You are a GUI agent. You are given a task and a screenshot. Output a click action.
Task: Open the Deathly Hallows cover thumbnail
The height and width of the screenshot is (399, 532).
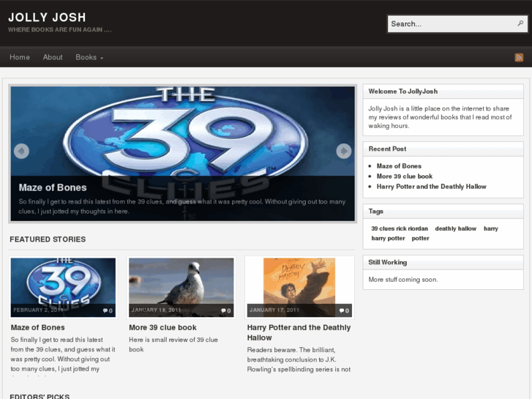[x=299, y=287]
